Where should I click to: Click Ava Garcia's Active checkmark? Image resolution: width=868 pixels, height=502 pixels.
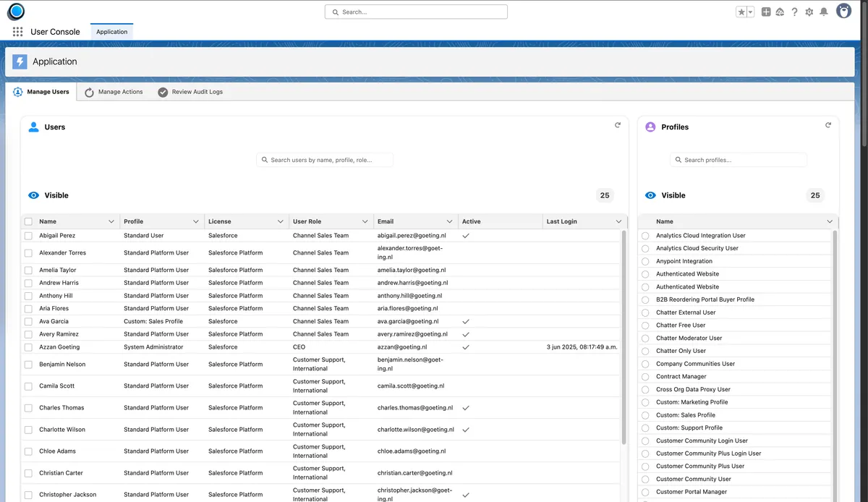tap(466, 321)
